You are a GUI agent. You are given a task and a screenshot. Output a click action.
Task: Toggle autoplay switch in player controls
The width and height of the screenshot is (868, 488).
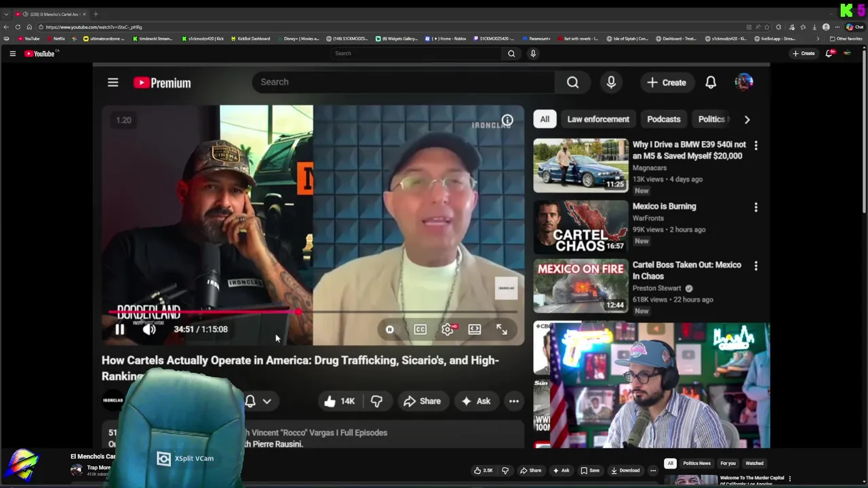(390, 329)
